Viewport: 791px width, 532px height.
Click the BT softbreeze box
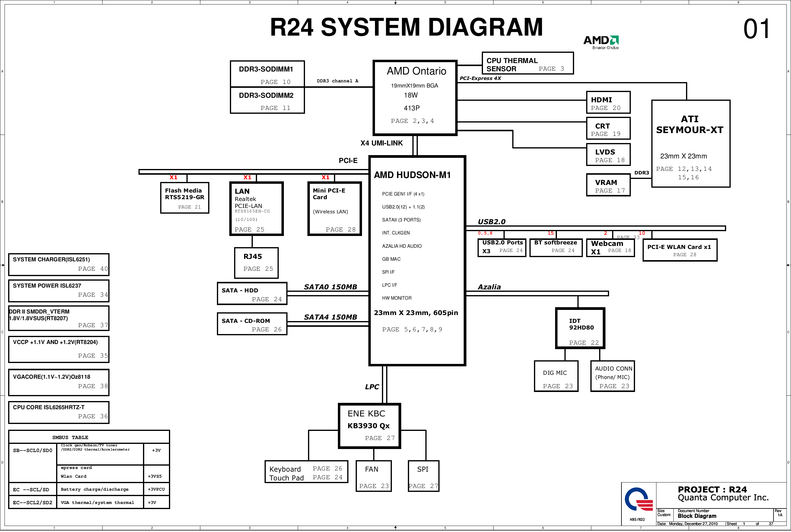(556, 248)
